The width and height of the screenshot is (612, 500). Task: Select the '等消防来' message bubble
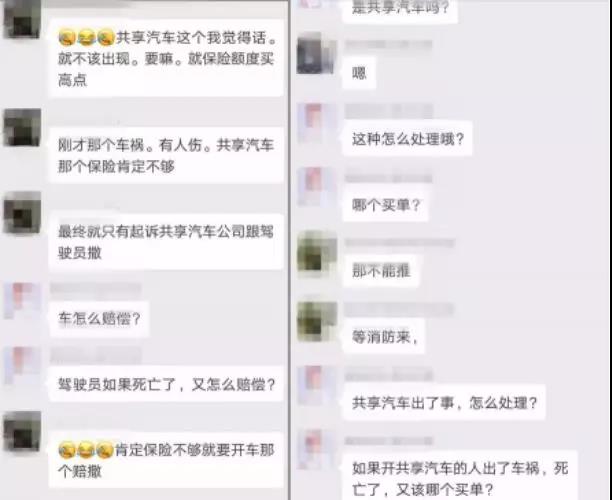384,336
